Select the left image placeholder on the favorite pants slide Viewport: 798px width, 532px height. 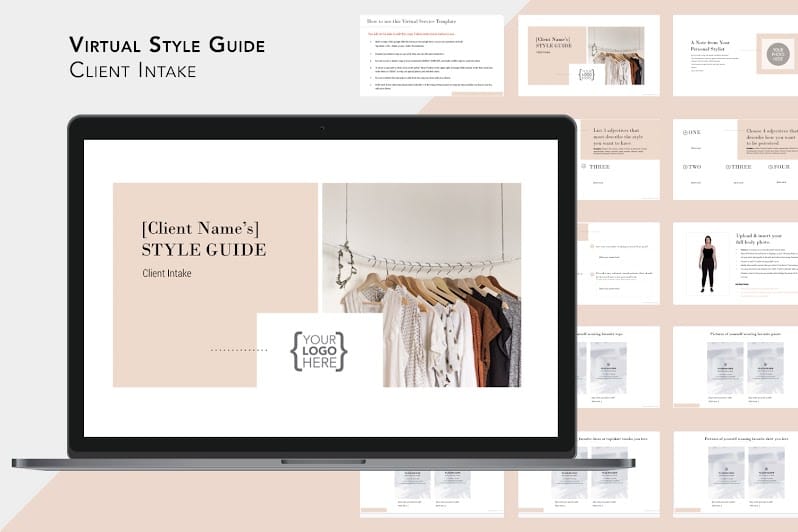coord(725,368)
